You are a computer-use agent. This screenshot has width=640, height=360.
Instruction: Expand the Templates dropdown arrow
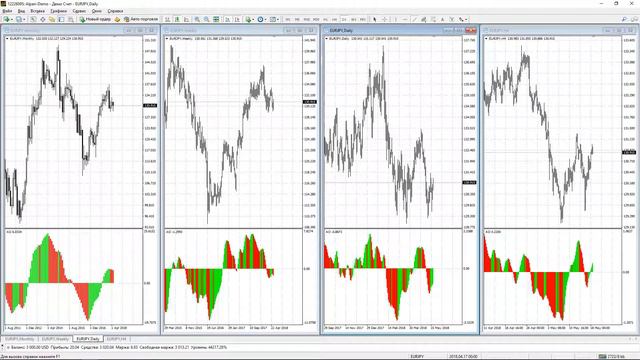click(278, 19)
